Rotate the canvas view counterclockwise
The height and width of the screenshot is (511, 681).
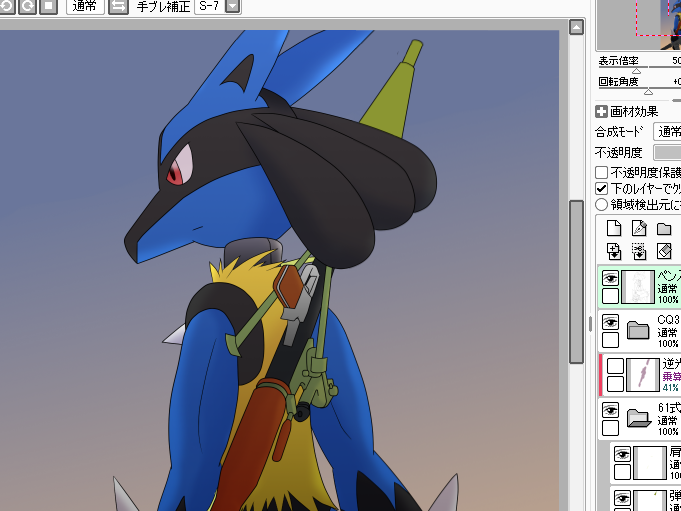click(7, 6)
